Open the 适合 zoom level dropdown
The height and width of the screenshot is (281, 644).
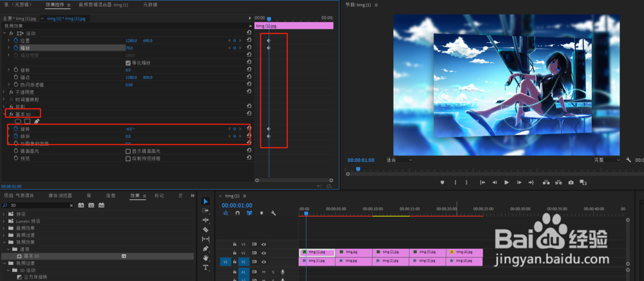(x=399, y=160)
